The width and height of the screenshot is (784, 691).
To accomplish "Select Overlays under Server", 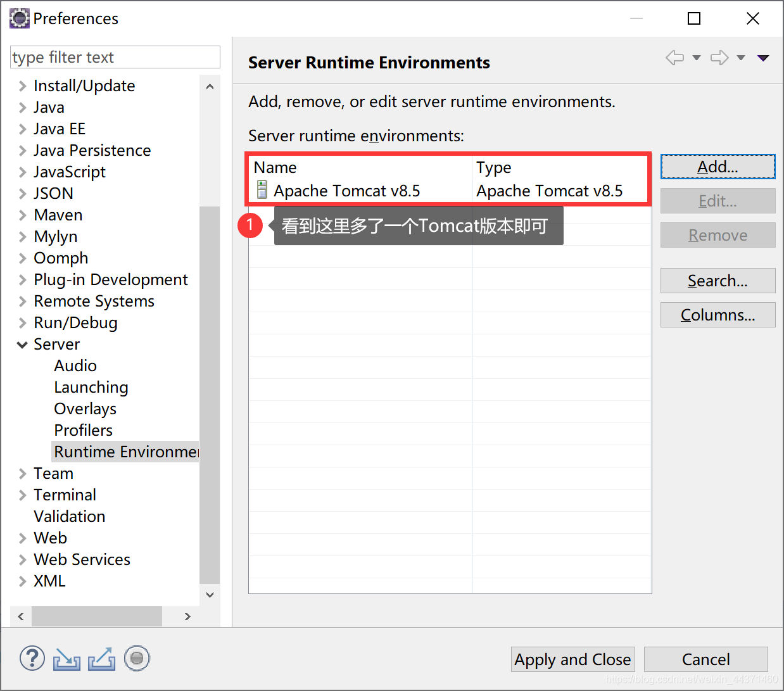I will [85, 409].
